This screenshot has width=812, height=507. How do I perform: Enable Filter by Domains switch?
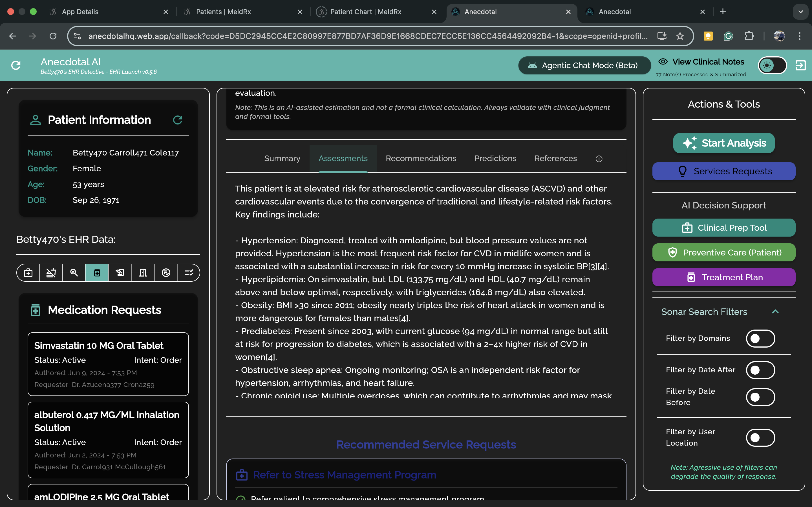coord(760,338)
